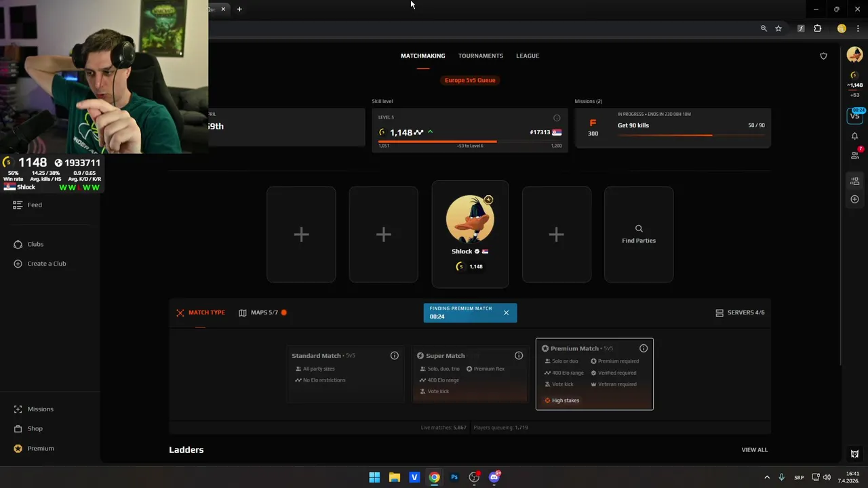Add a player in the slot right of Shlock
The width and height of the screenshot is (868, 488).
[x=556, y=235]
